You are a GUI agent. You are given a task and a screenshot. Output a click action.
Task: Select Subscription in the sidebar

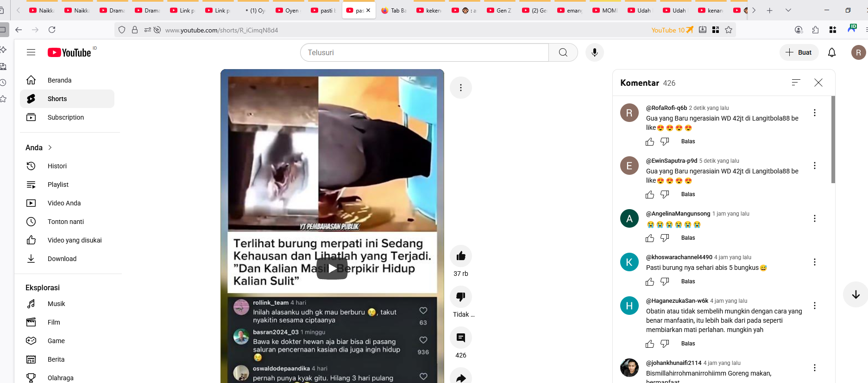click(x=67, y=117)
